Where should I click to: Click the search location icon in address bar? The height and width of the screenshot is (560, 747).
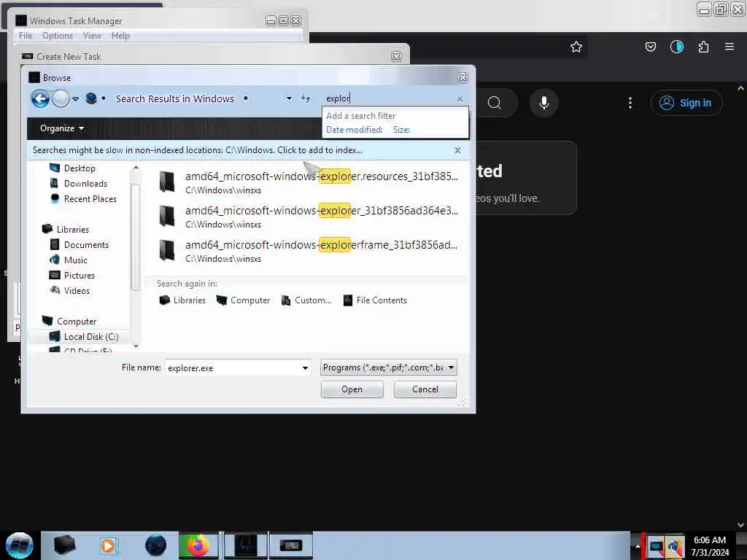tap(91, 98)
